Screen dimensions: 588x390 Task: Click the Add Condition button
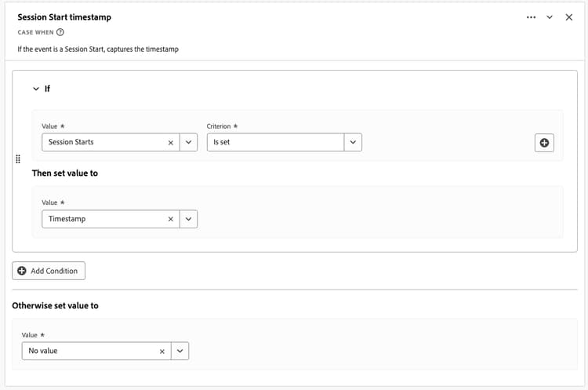pos(49,271)
